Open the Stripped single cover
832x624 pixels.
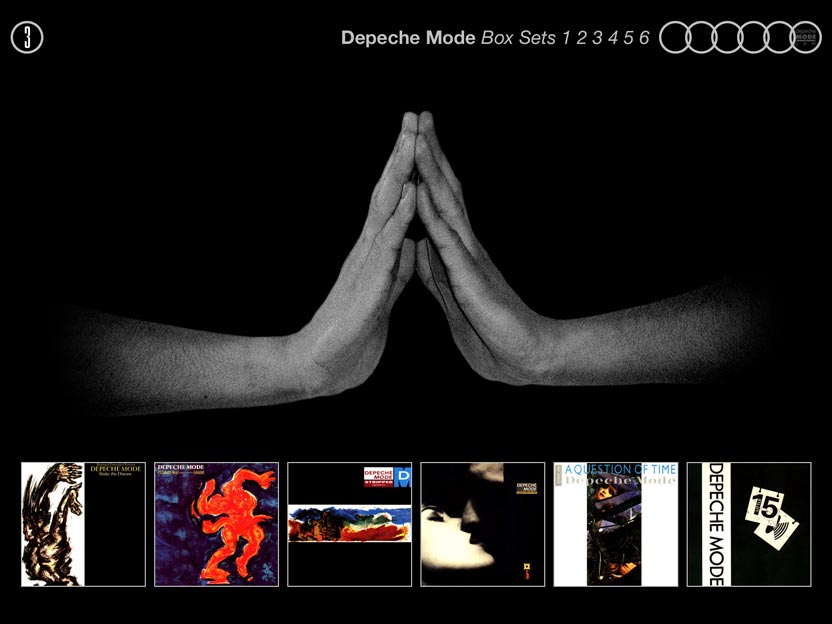tap(349, 524)
